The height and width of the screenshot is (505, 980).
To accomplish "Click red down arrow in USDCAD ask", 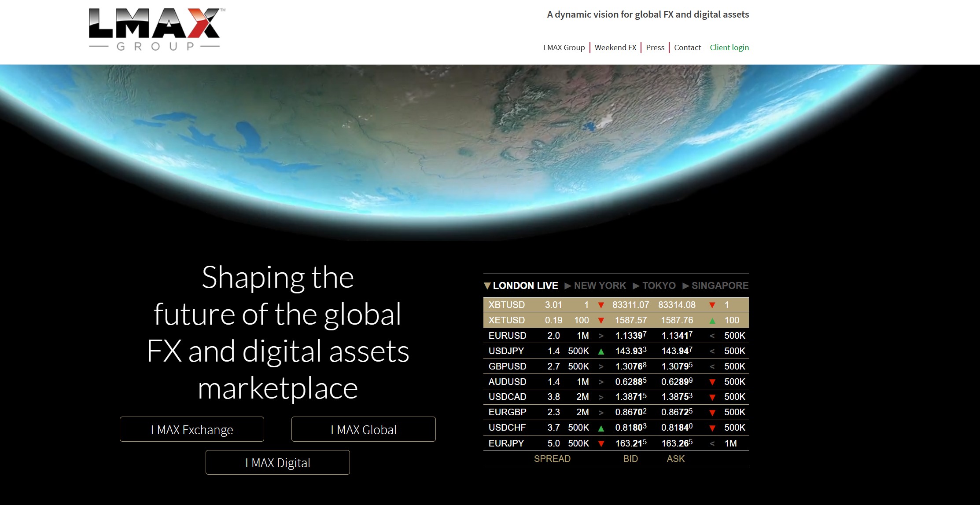I will click(712, 398).
